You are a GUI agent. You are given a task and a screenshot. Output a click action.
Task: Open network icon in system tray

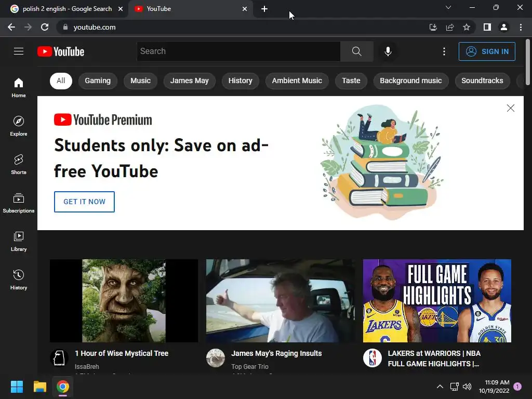(x=454, y=387)
